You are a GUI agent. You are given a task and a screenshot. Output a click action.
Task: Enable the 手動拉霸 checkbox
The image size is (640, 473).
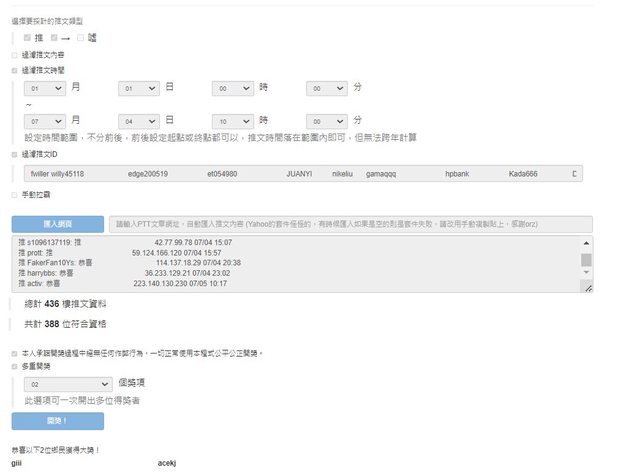(14, 193)
